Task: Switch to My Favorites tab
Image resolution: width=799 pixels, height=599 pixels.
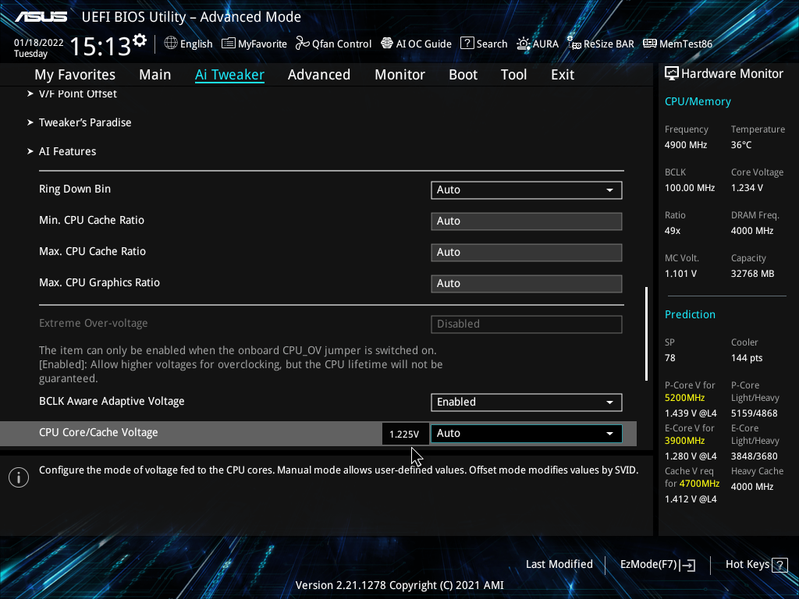Action: pos(75,75)
